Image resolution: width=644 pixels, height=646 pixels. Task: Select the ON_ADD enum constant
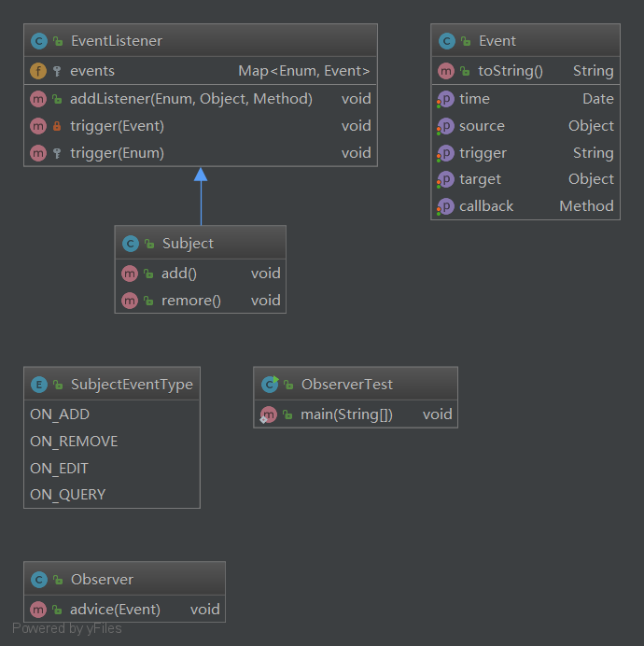60,414
